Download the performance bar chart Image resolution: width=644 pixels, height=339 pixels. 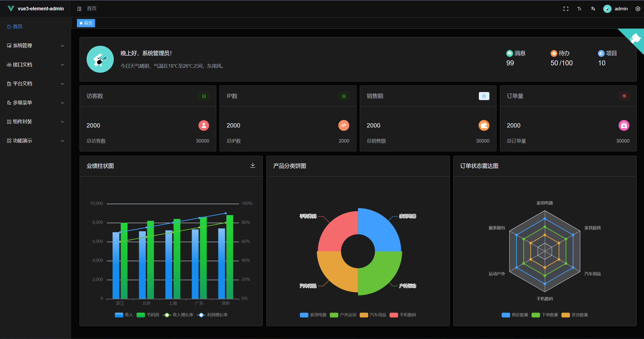coord(253,165)
